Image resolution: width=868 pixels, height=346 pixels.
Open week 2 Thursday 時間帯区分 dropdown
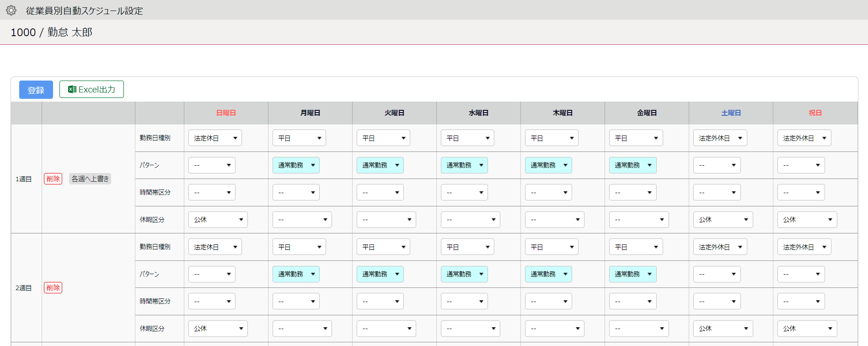pyautogui.click(x=548, y=301)
